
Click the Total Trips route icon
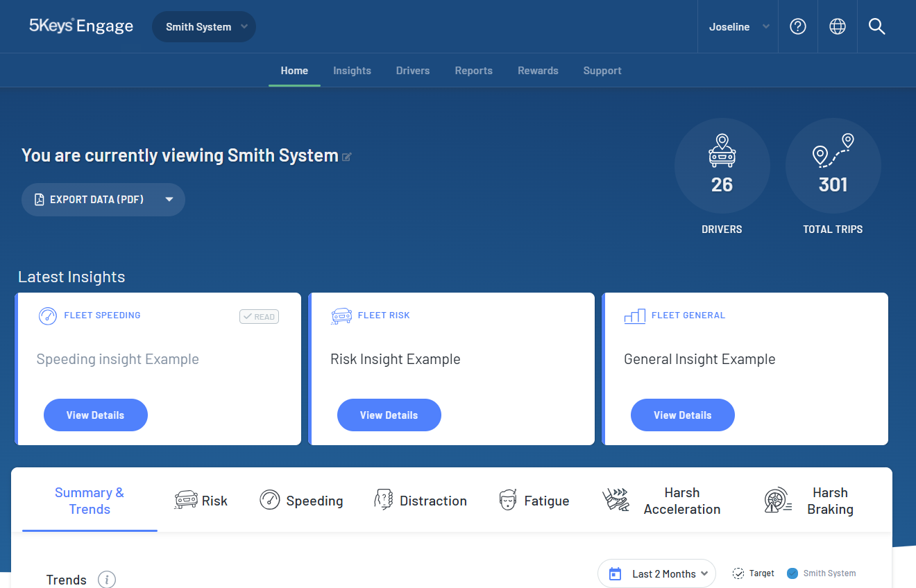pyautogui.click(x=833, y=151)
